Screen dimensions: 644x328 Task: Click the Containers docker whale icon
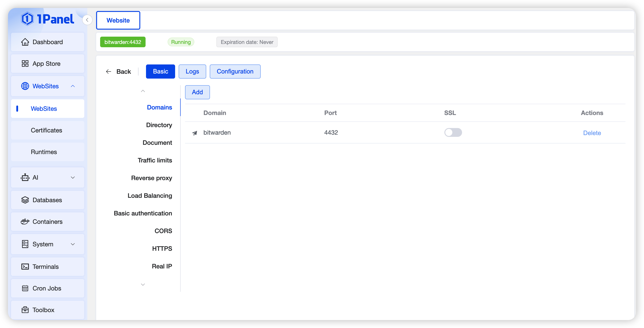(25, 222)
